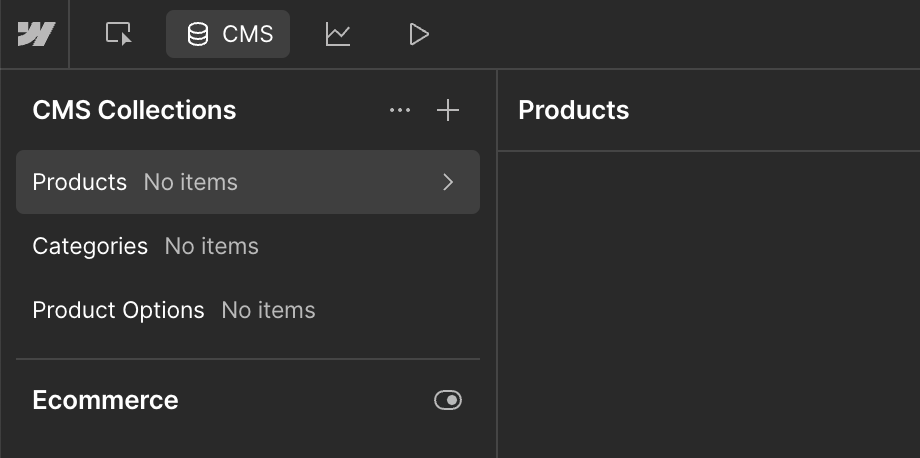This screenshot has width=920, height=458.
Task: Click the Ecommerce section heading
Action: [106, 400]
